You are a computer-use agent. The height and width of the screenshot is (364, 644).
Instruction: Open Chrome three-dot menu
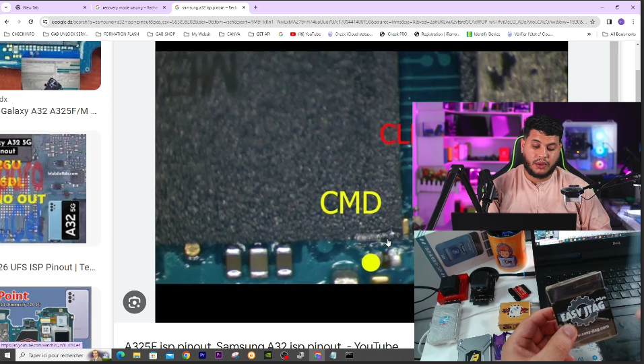tap(633, 22)
